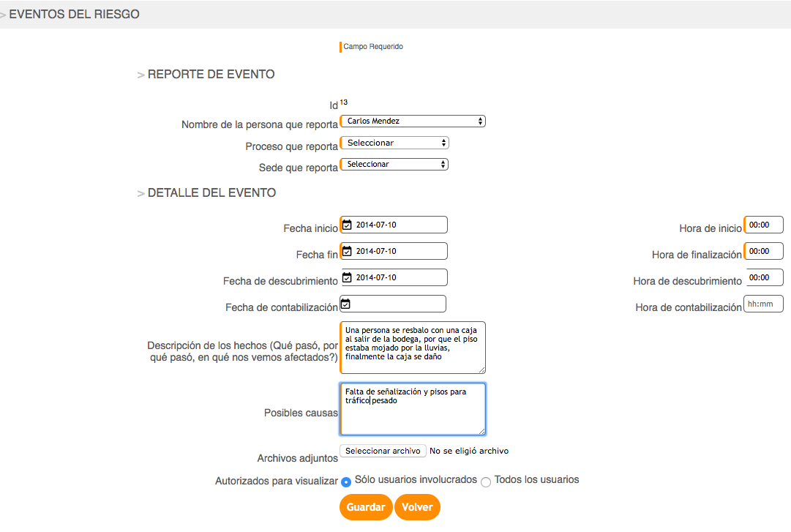Click the Hora de descubrimiento time field
This screenshot has width=791, height=532.
pos(764,277)
